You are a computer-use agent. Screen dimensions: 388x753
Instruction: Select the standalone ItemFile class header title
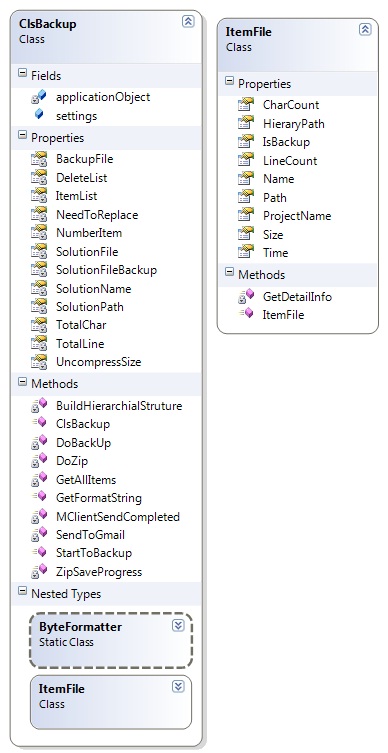[x=248, y=32]
